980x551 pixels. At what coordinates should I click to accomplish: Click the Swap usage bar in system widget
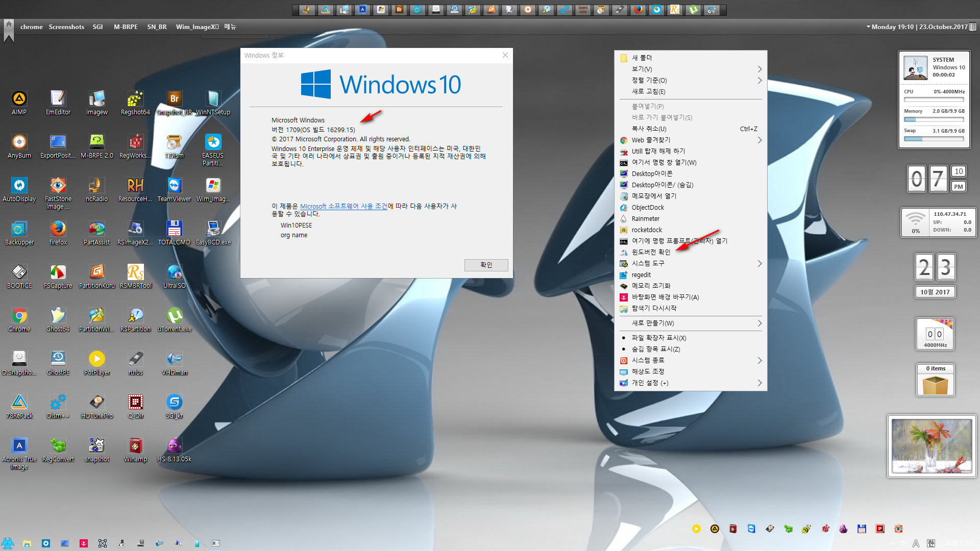[934, 139]
